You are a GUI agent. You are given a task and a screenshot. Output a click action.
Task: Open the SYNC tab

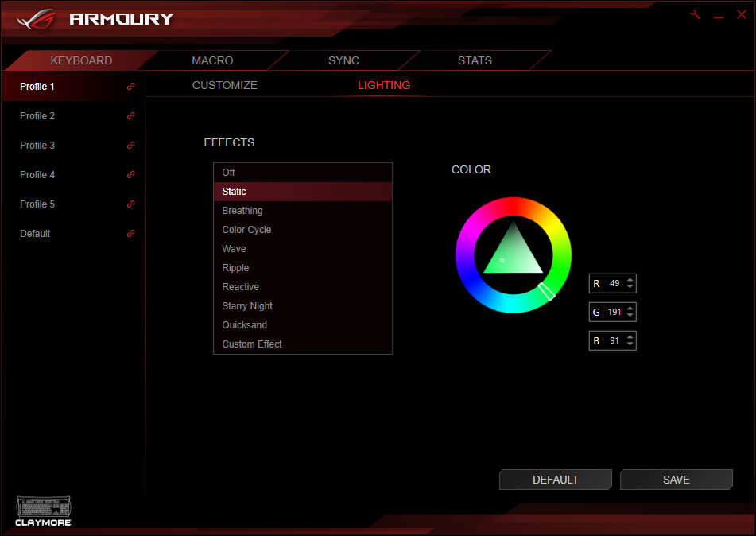343,60
